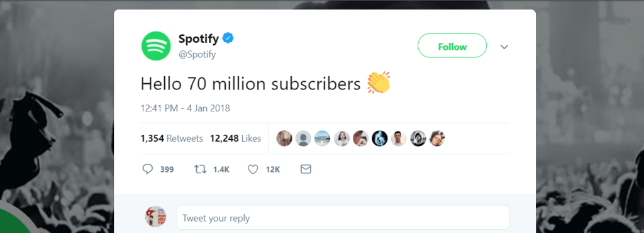Image resolution: width=644 pixels, height=233 pixels.
Task: Open the last liker avatar in row
Action: click(x=437, y=139)
